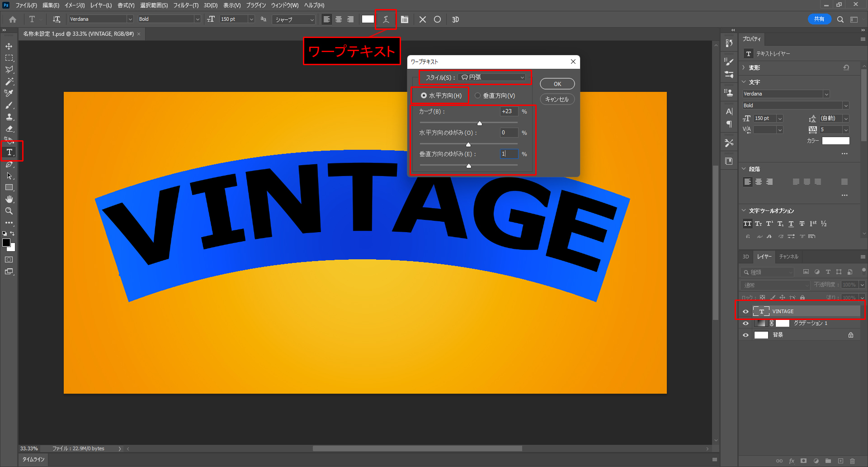
Task: Select the Eraser tool
Action: [9, 129]
